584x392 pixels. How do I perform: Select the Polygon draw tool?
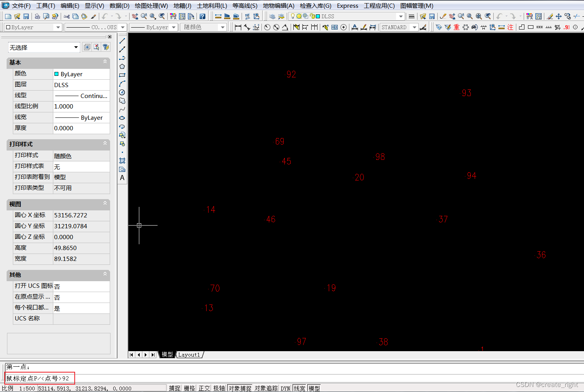(122, 66)
